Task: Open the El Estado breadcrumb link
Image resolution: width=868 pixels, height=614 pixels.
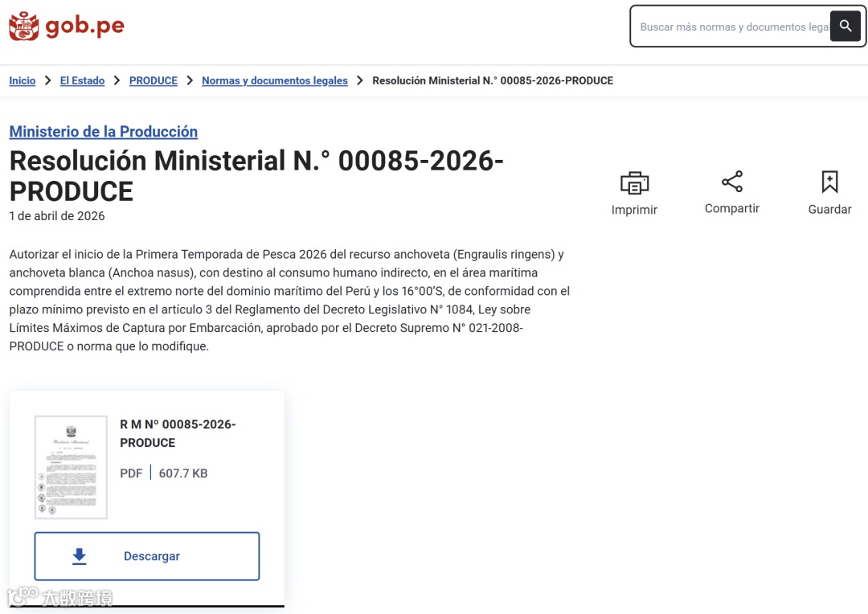Action: (83, 81)
